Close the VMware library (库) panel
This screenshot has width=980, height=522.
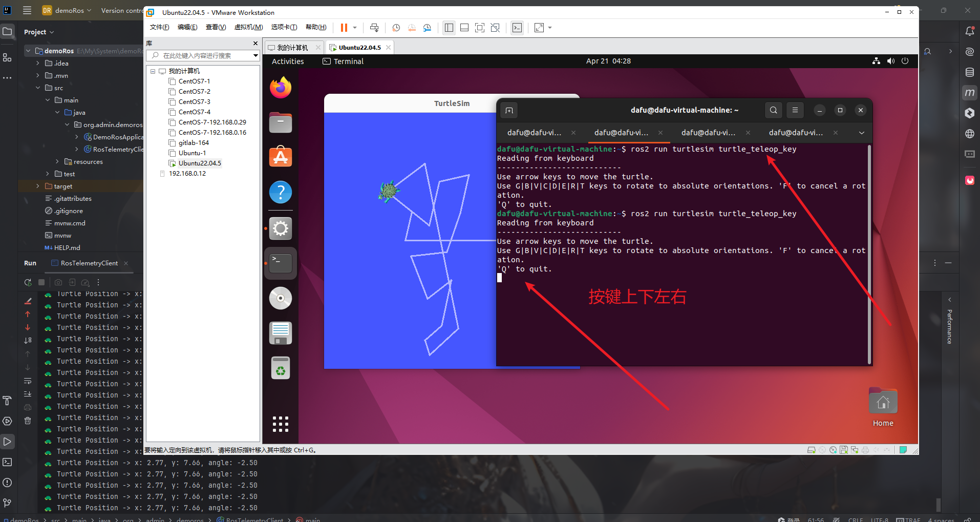point(255,44)
